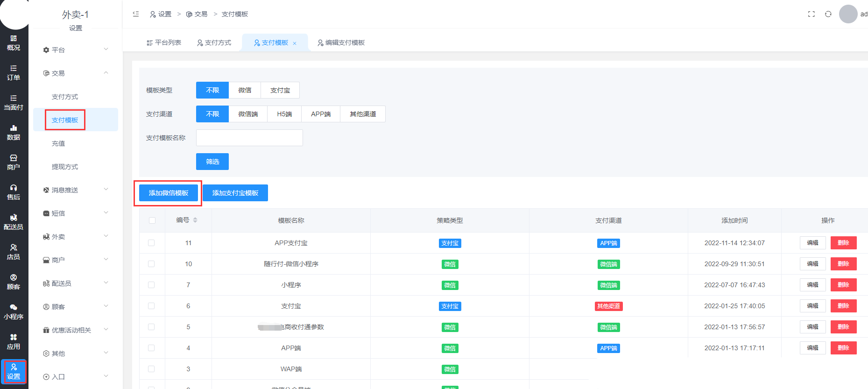Expand the 消息推送 menu group

[76, 190]
